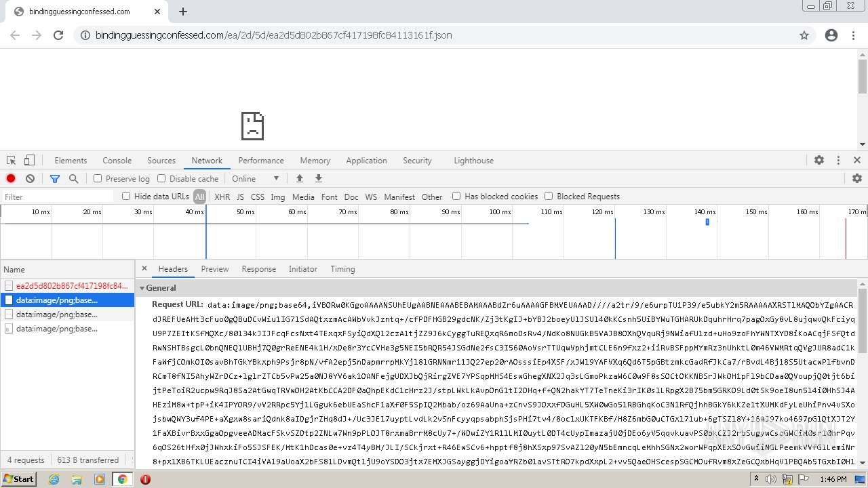The image size is (868, 488).
Task: Enable Preserve log checkbox
Action: 98,178
